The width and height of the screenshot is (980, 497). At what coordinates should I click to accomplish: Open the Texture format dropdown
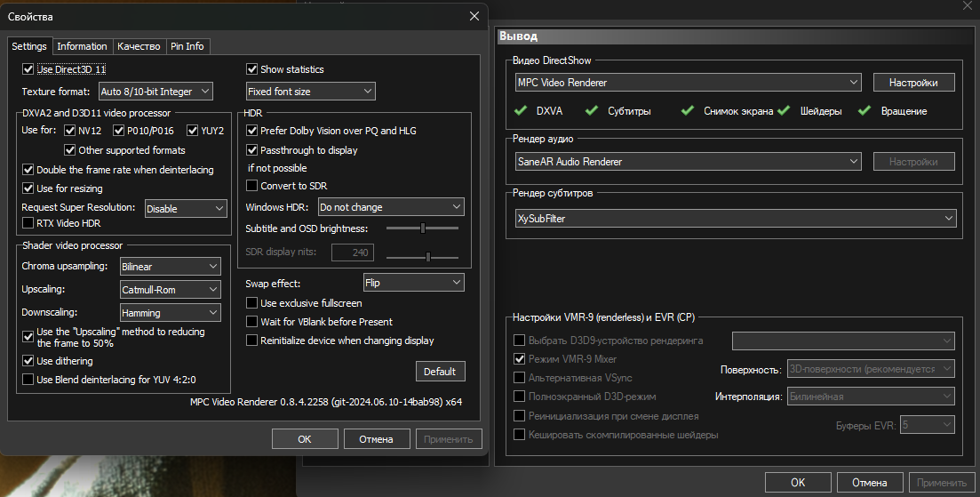click(155, 92)
